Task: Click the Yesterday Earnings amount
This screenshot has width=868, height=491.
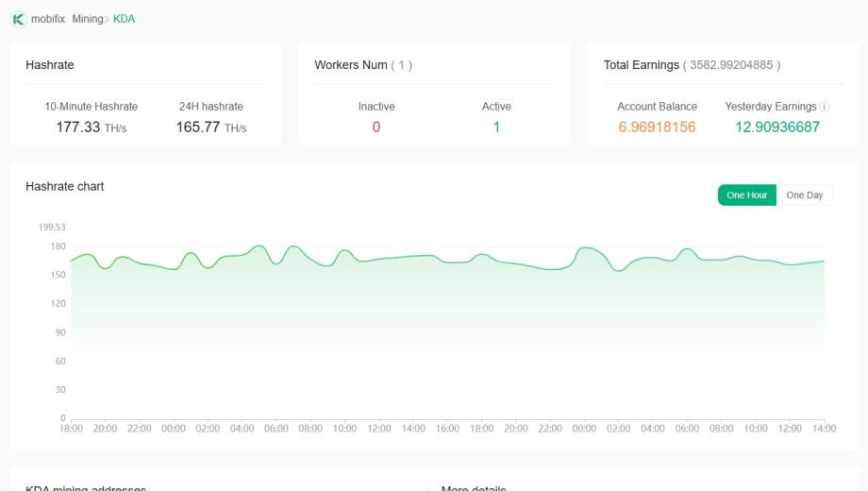Action: 777,127
